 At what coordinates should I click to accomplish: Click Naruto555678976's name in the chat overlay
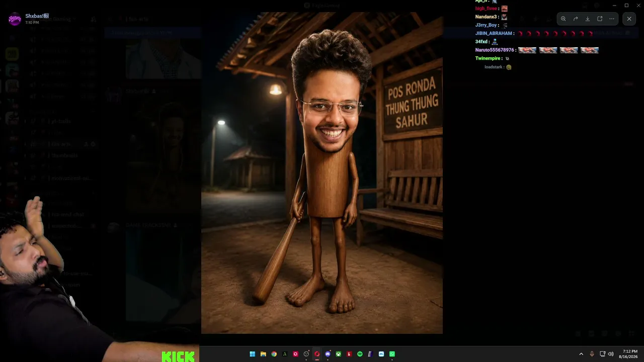[x=495, y=50]
